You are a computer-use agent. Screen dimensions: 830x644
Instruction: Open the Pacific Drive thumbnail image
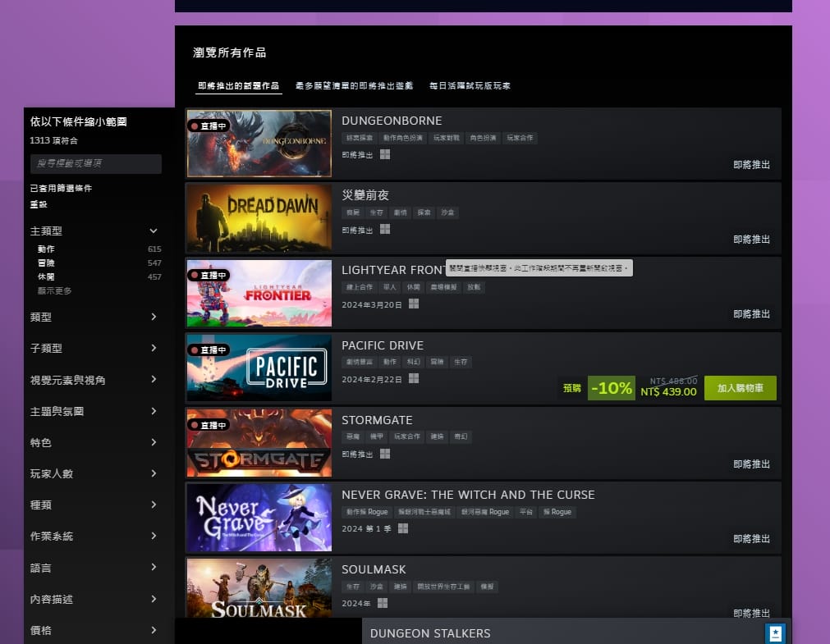(x=259, y=368)
